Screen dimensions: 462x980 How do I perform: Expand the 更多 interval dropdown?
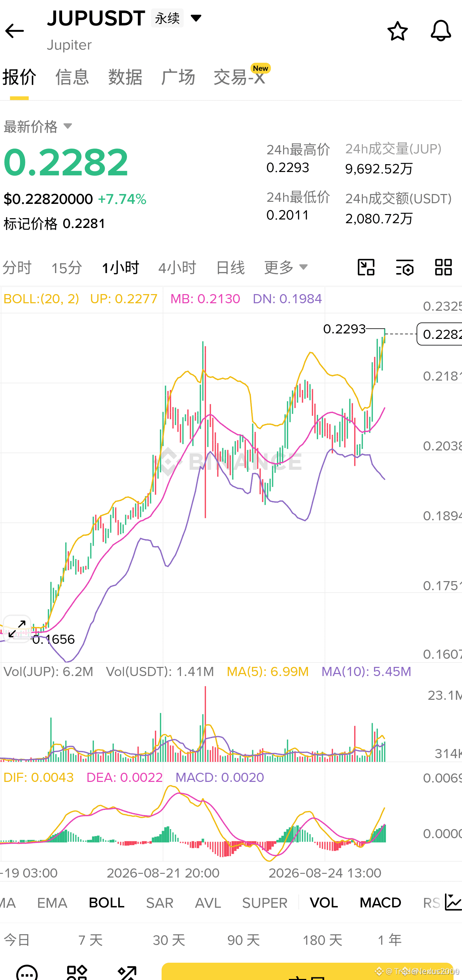(286, 267)
